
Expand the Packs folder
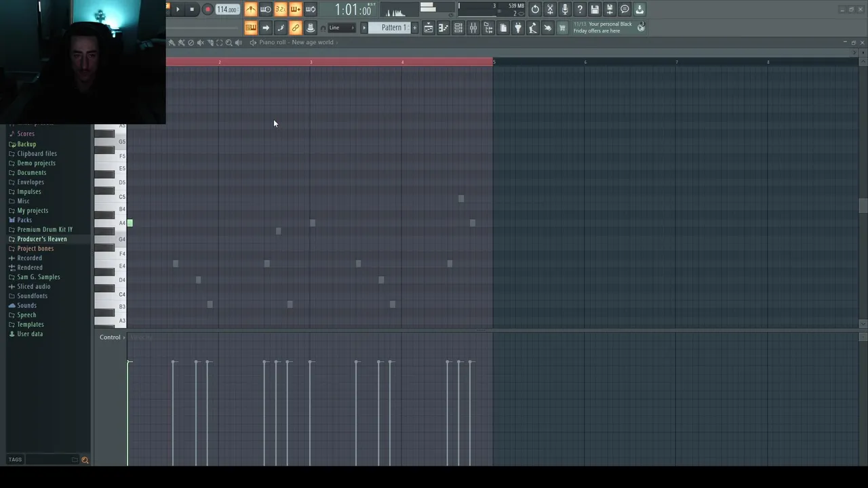coord(24,220)
